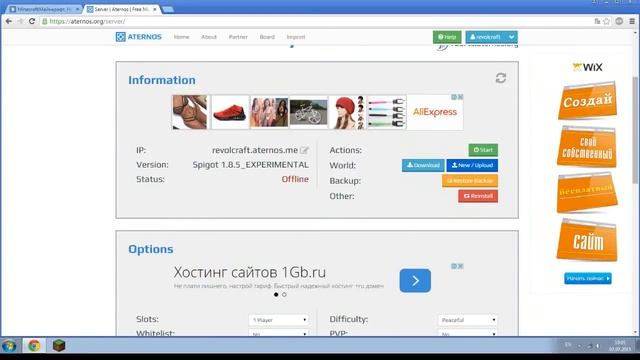Click the extension icon next to Chrome menu
This screenshot has height=360, width=640.
[x=619, y=21]
